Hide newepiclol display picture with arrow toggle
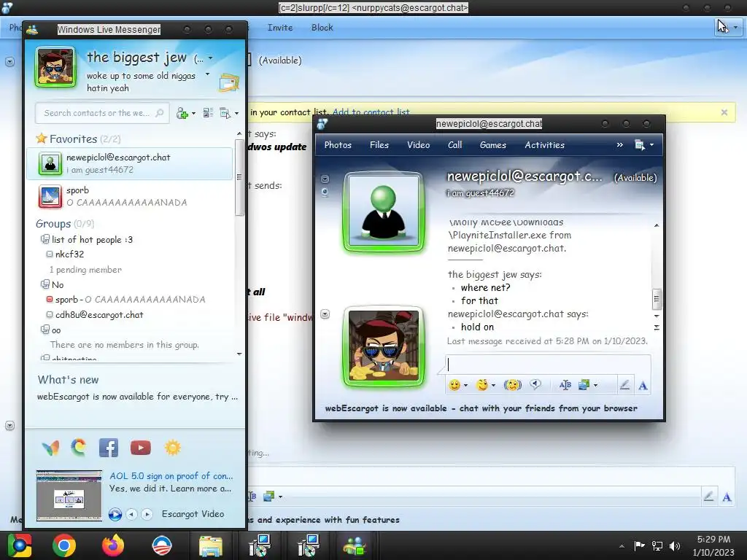Image resolution: width=747 pixels, height=560 pixels. point(325,179)
